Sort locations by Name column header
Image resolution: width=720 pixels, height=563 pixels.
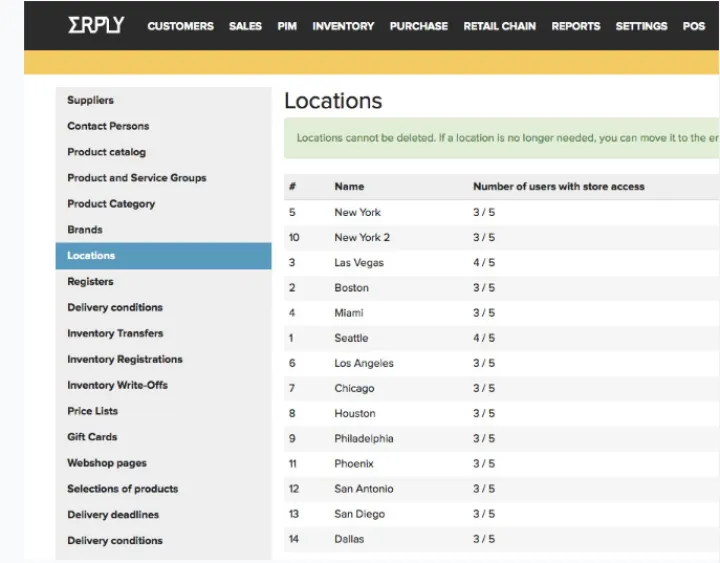[x=349, y=186]
